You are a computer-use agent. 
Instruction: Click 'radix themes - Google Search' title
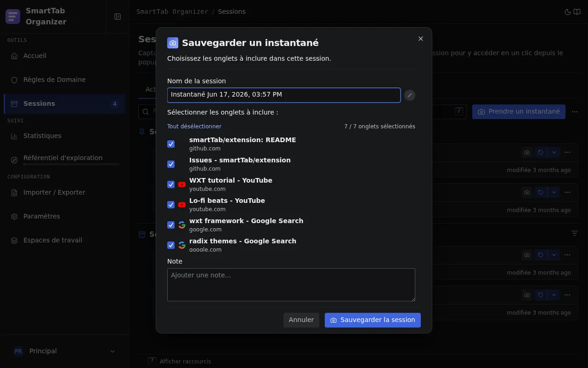243,241
